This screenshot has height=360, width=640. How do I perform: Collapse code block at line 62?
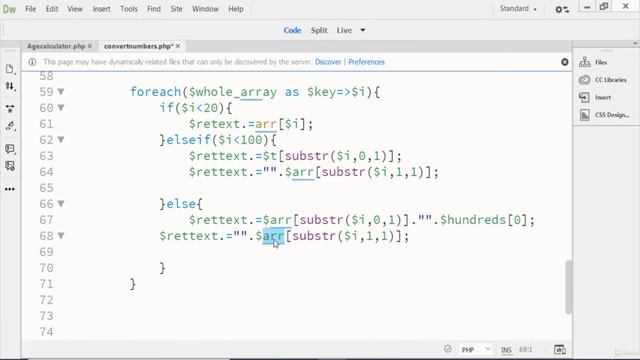[61, 140]
